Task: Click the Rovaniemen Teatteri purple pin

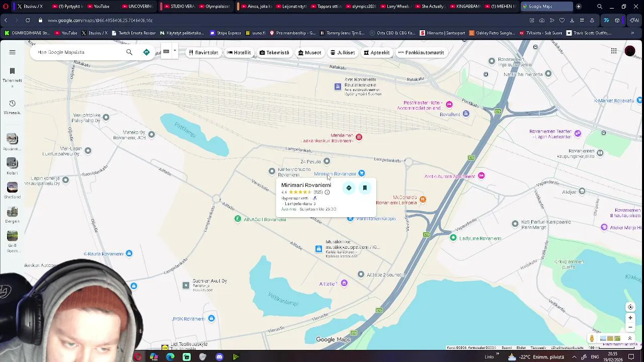Action: tap(578, 133)
